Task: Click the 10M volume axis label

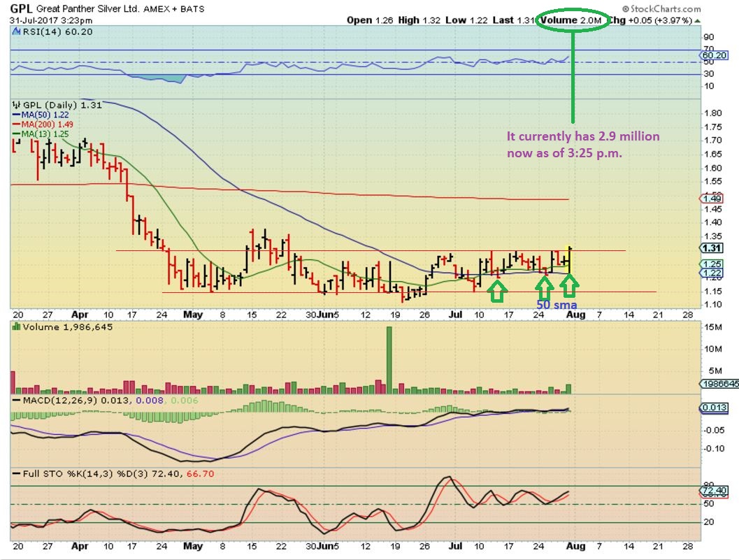Action: [x=712, y=349]
